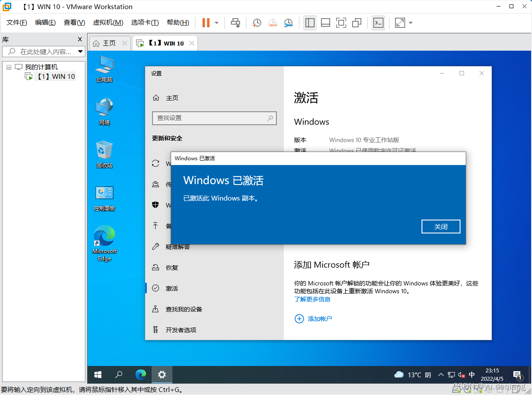
Task: Open 疑难解答 in the Settings sidebar
Action: coord(178,247)
